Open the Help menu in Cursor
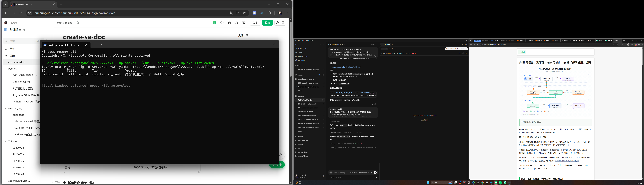 point(313,40)
